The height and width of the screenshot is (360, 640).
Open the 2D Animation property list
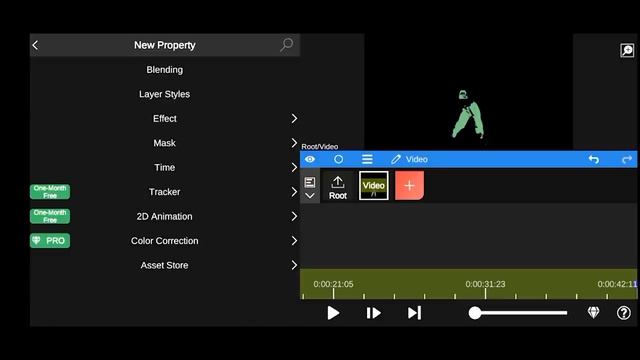click(x=164, y=216)
